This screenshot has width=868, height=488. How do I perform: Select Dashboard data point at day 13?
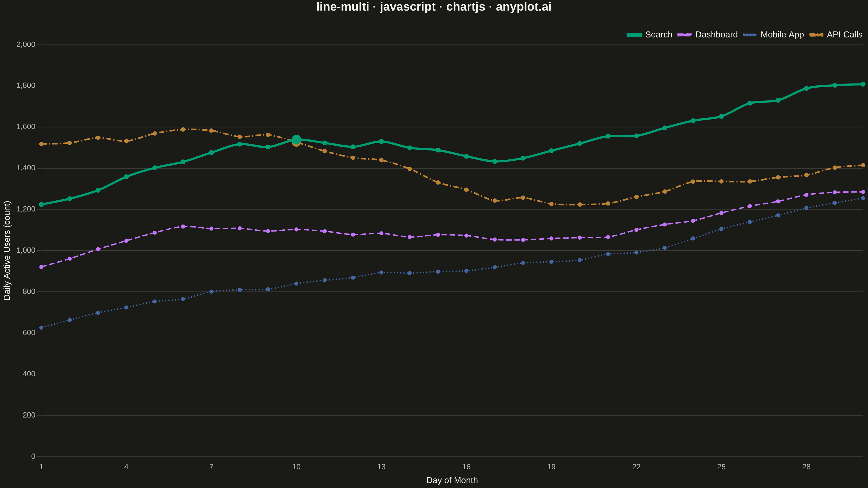(381, 233)
